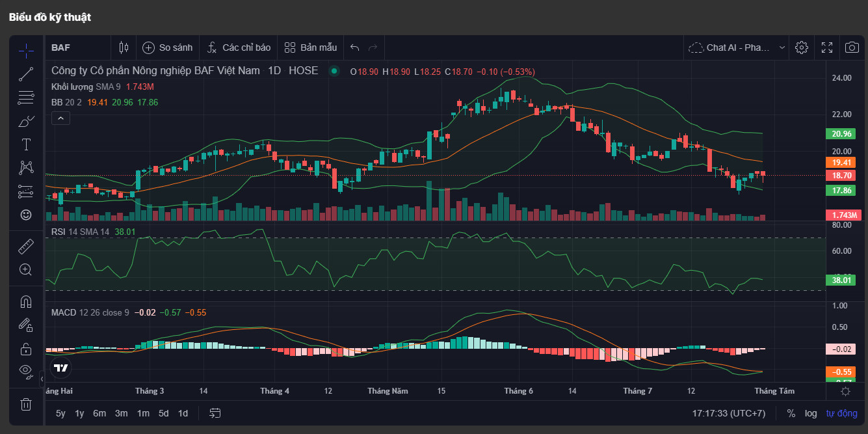
Task: Open the Chat AI layout dropdown
Action: coord(737,47)
